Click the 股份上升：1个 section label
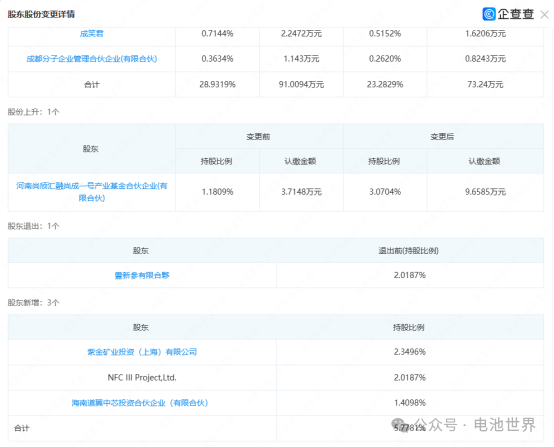The width and height of the screenshot is (554, 447). [x=34, y=112]
